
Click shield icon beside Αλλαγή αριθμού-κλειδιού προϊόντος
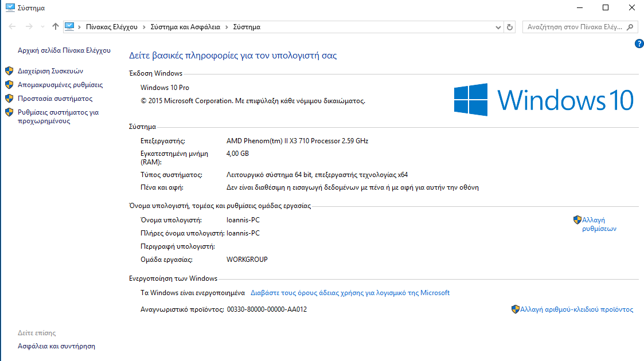click(x=516, y=309)
